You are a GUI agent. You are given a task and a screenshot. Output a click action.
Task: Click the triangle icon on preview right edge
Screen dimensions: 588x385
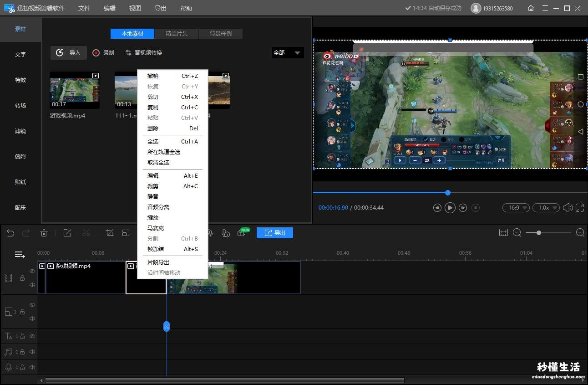(x=580, y=131)
